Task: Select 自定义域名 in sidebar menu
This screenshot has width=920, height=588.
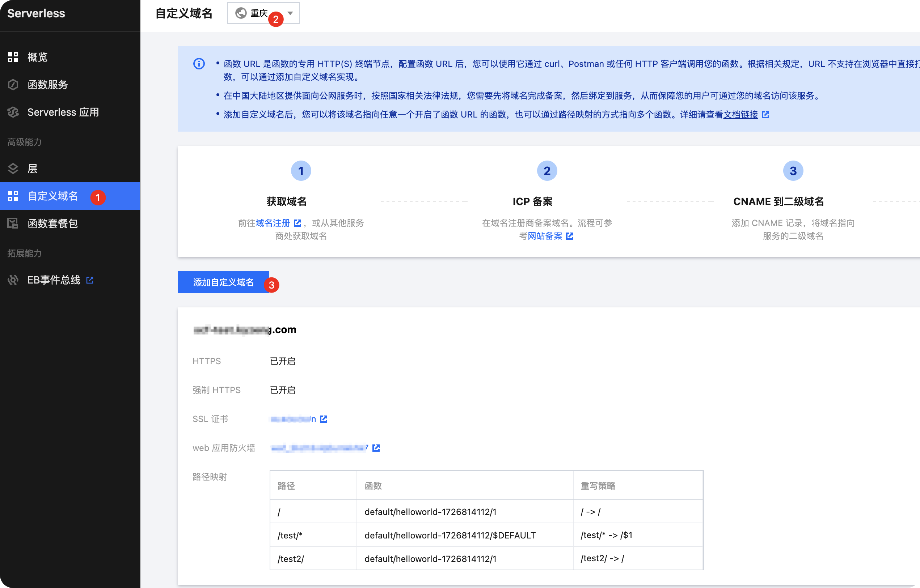Action: [53, 196]
